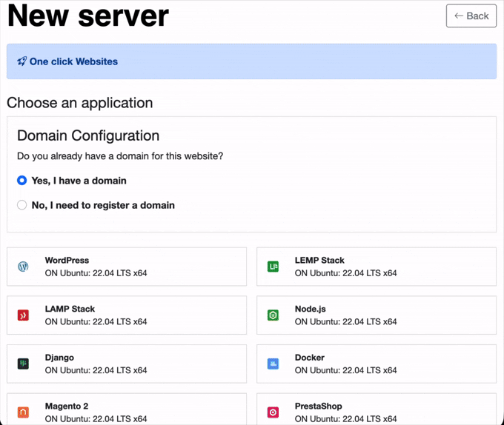Screen dimensions: 504x425
Task: Click the Node.js green hexagon icon
Action: point(273,315)
